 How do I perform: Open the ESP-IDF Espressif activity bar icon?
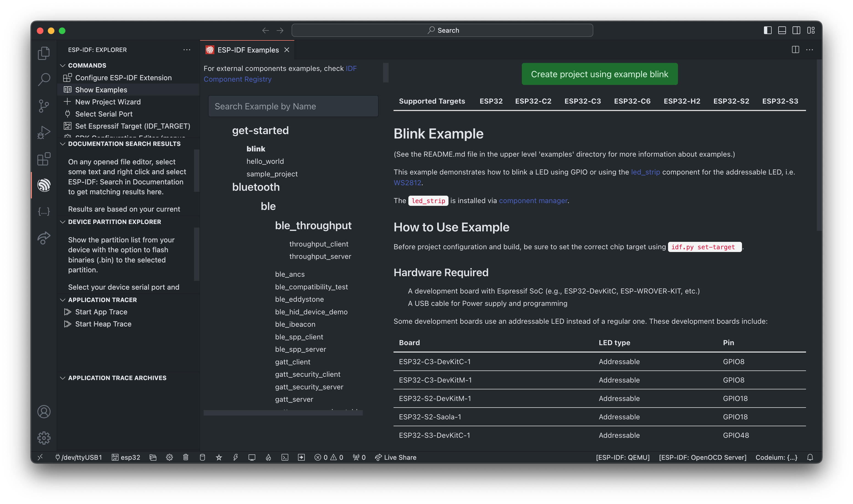coord(44,185)
